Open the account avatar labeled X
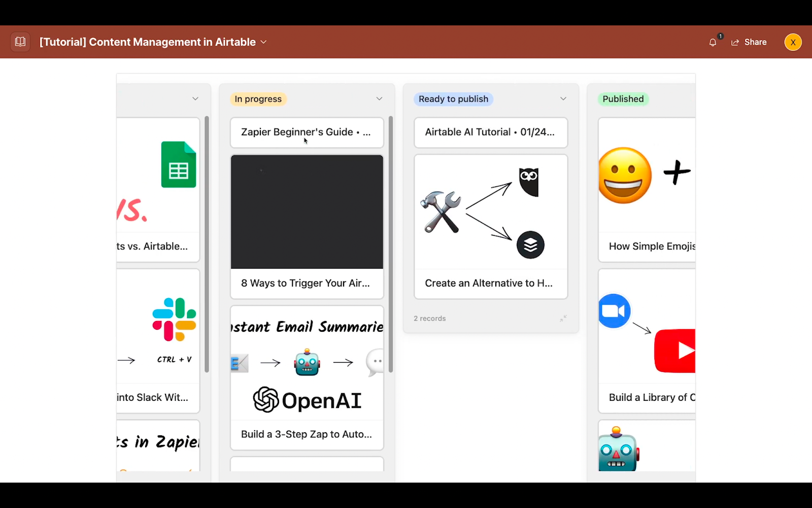 [793, 42]
